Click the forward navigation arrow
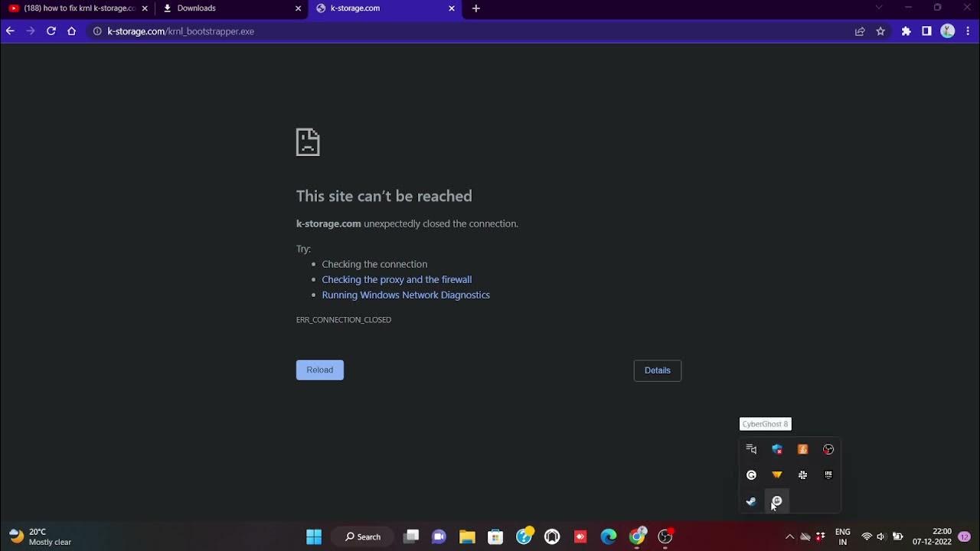 (31, 31)
